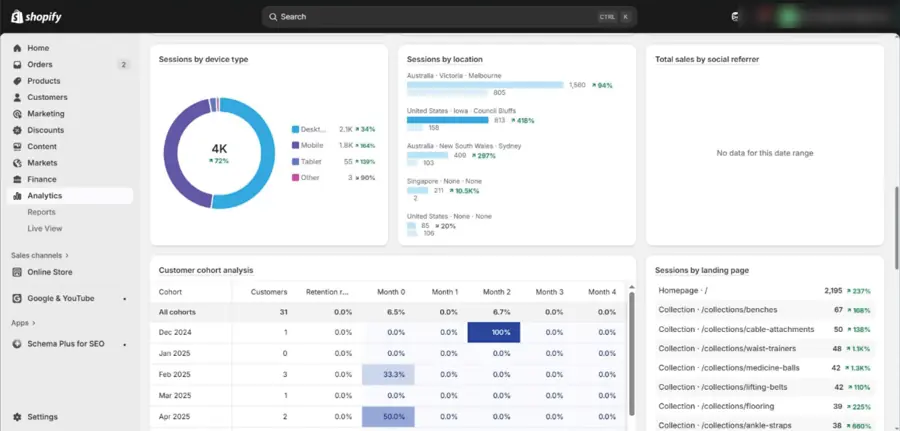
Task: Click the main page vertical scrollbar
Action: [x=897, y=228]
